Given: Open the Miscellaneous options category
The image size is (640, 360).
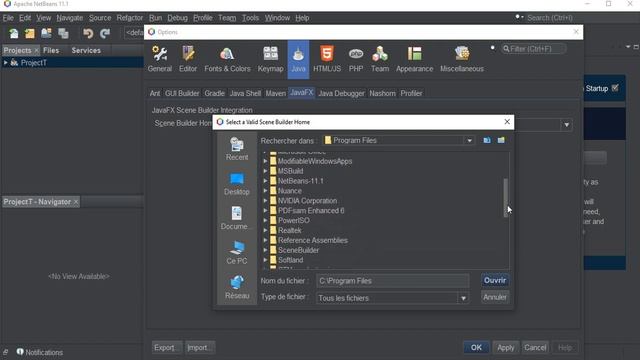Looking at the screenshot, I should click(x=462, y=59).
